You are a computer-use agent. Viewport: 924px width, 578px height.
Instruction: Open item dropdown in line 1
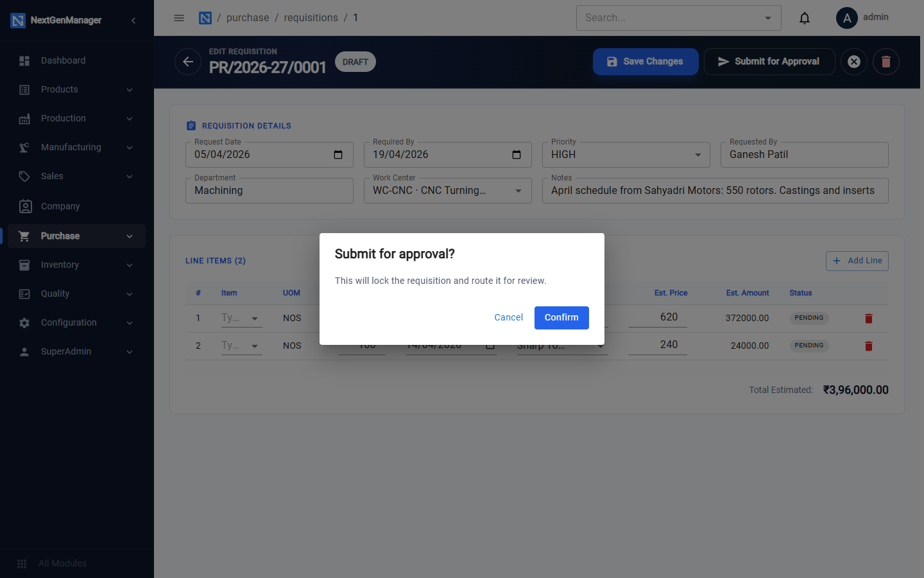[255, 319]
